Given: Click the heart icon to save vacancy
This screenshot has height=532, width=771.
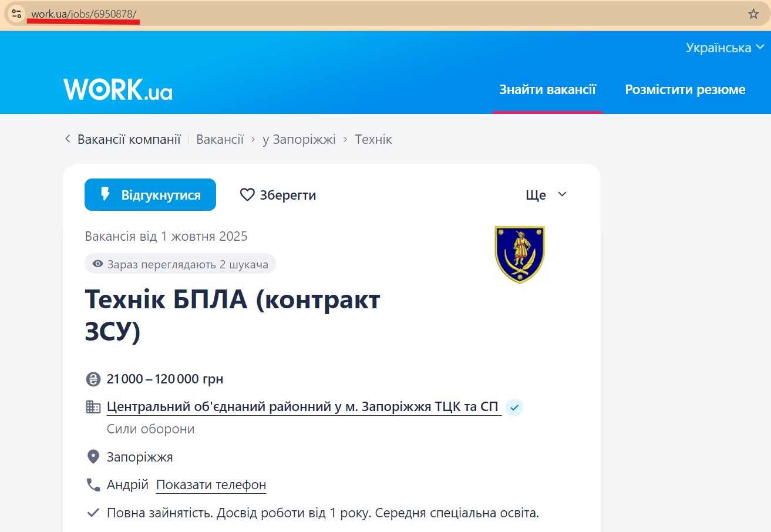Looking at the screenshot, I should click(x=247, y=195).
